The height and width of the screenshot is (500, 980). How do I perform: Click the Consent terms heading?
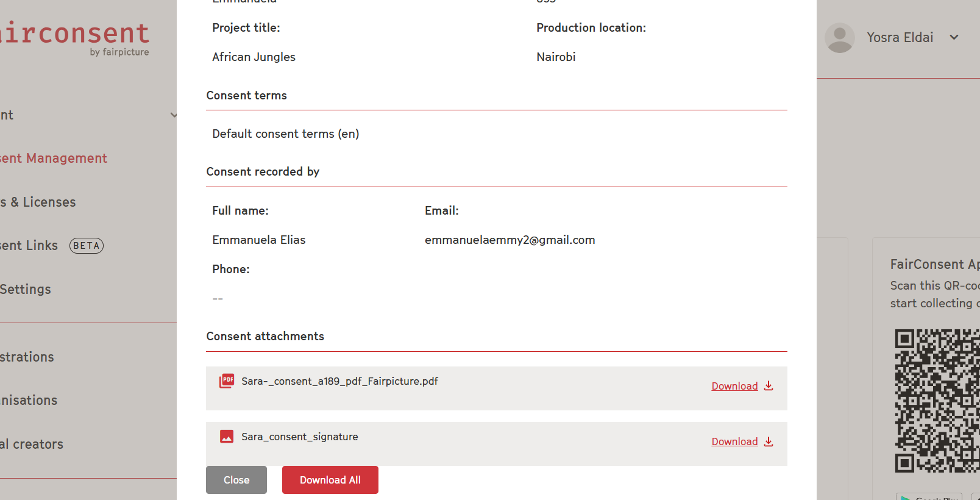click(x=246, y=96)
